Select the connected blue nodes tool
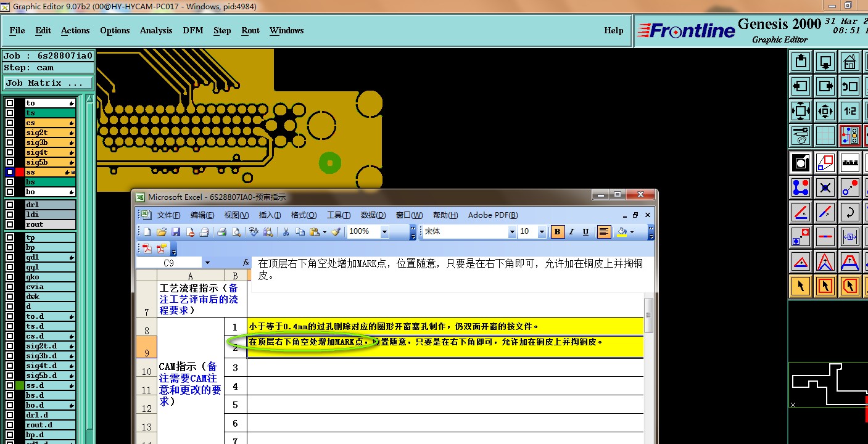The height and width of the screenshot is (444, 868). pyautogui.click(x=801, y=187)
